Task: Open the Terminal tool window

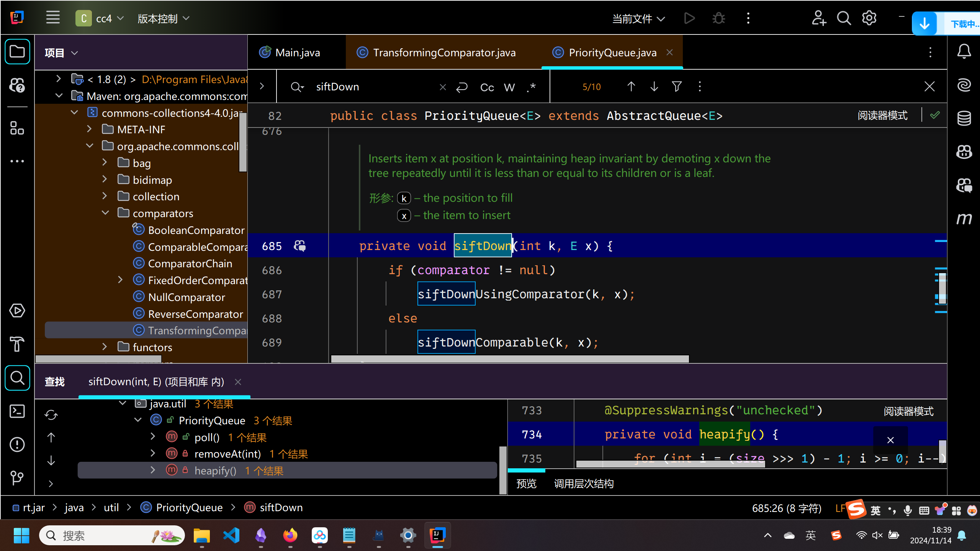Action: click(17, 411)
